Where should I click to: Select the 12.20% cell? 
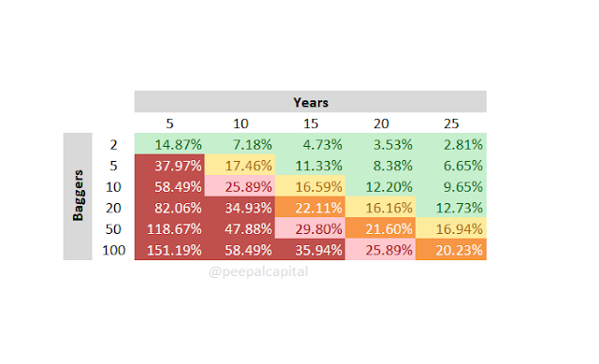click(381, 186)
